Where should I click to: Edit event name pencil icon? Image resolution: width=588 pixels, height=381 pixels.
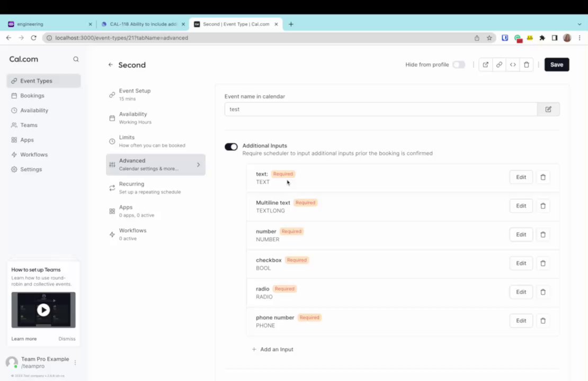[548, 109]
